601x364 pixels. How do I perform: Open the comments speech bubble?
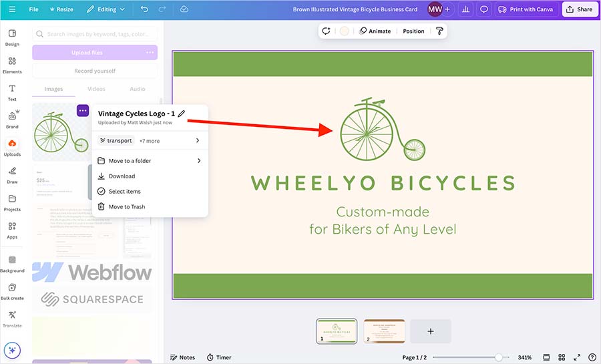(484, 9)
